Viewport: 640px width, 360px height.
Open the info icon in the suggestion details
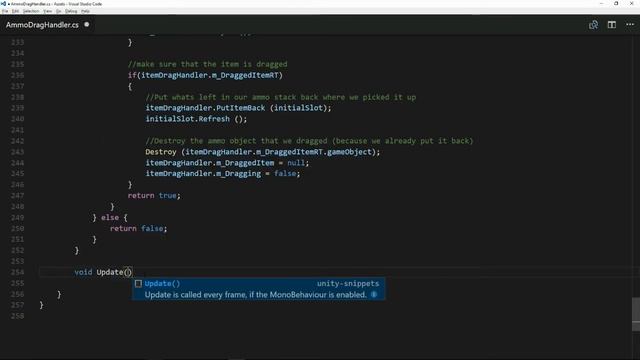[373, 294]
